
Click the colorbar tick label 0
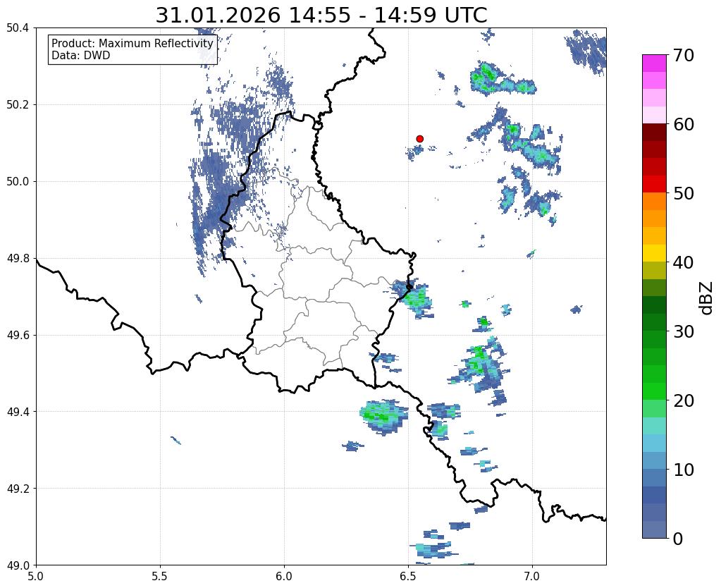click(678, 539)
